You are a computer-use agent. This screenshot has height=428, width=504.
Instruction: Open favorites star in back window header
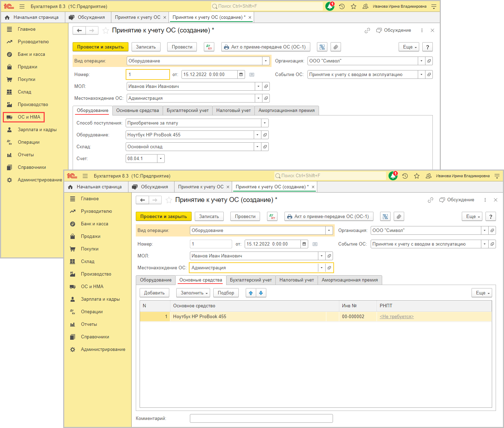(x=354, y=6)
